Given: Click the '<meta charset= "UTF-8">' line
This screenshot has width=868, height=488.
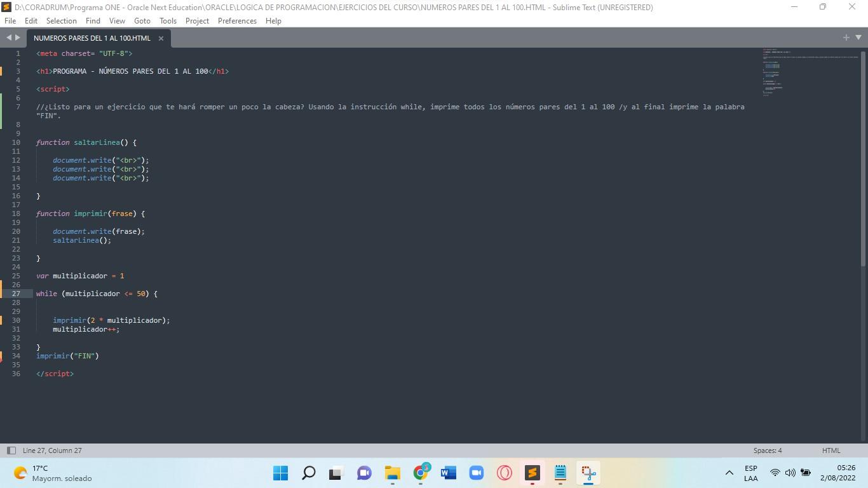Looking at the screenshot, I should click(84, 53).
